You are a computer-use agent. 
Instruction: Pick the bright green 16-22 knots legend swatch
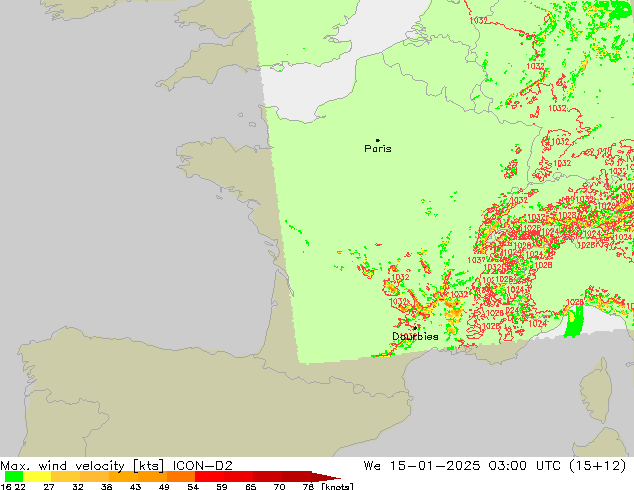(14, 477)
